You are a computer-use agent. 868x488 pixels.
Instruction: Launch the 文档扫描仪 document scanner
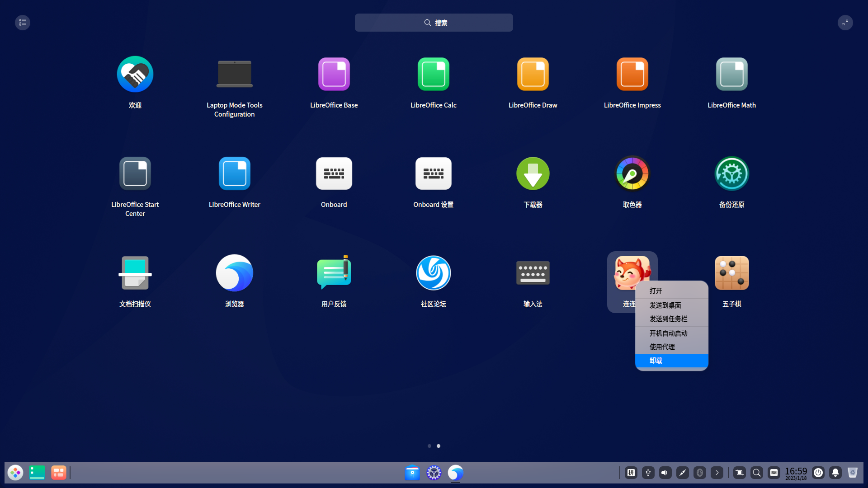click(x=135, y=273)
